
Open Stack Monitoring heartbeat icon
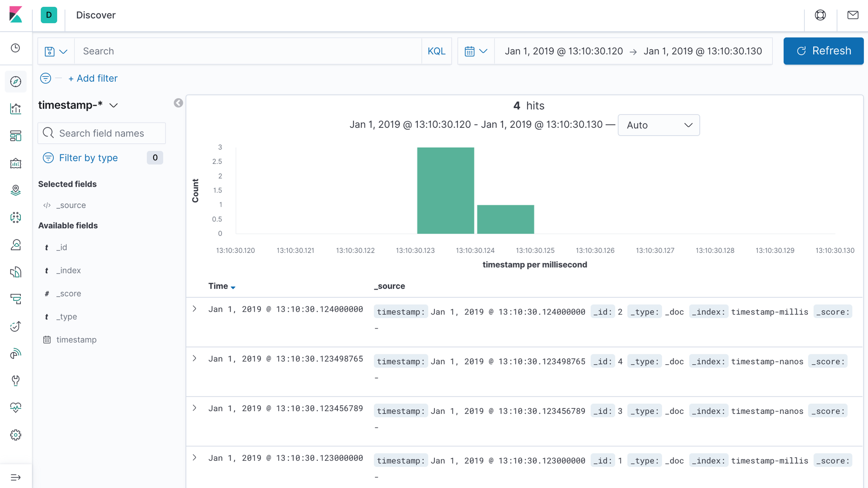(16, 408)
